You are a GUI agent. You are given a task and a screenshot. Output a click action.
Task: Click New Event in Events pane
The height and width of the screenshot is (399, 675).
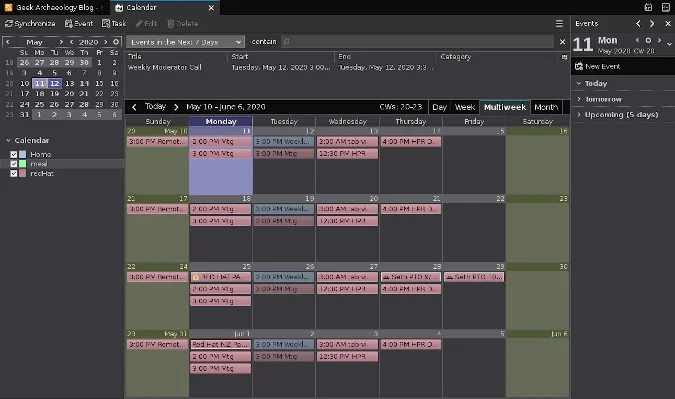point(598,66)
